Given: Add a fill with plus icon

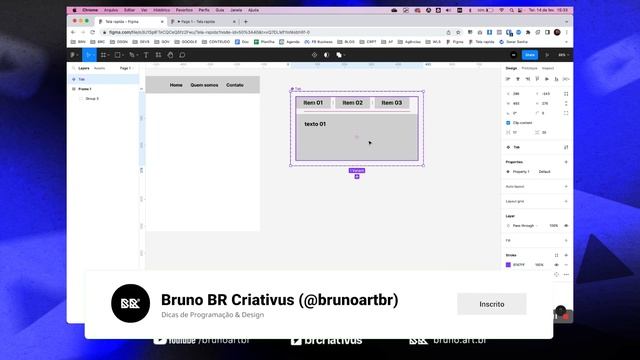Looking at the screenshot, I should point(566,240).
